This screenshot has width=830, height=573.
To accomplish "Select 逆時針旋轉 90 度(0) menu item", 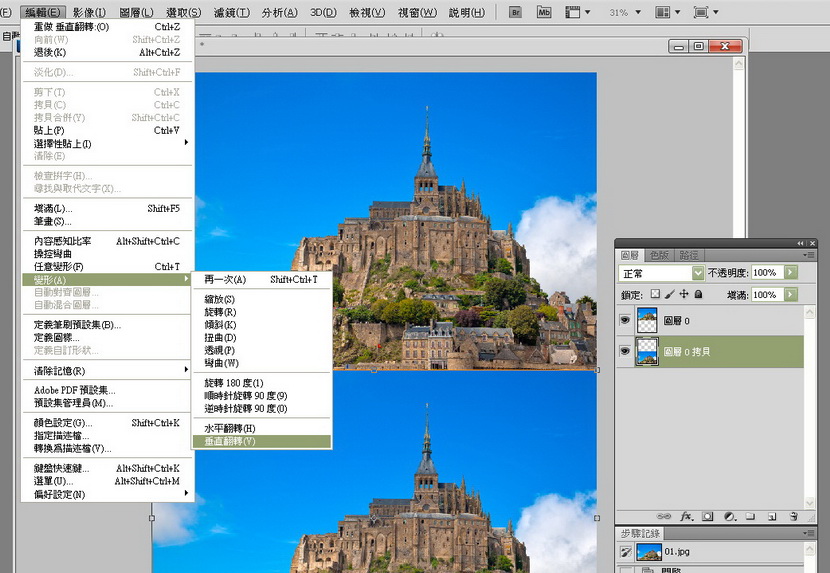I will click(x=261, y=408).
